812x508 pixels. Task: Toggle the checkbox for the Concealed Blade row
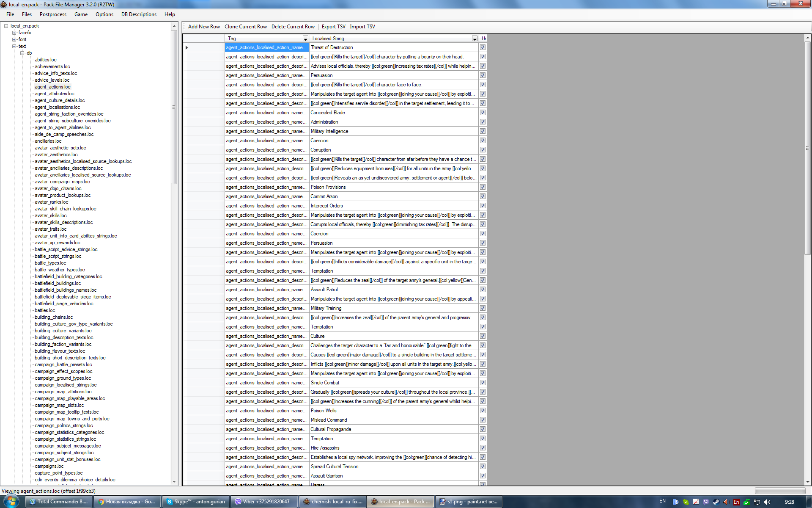click(x=483, y=113)
